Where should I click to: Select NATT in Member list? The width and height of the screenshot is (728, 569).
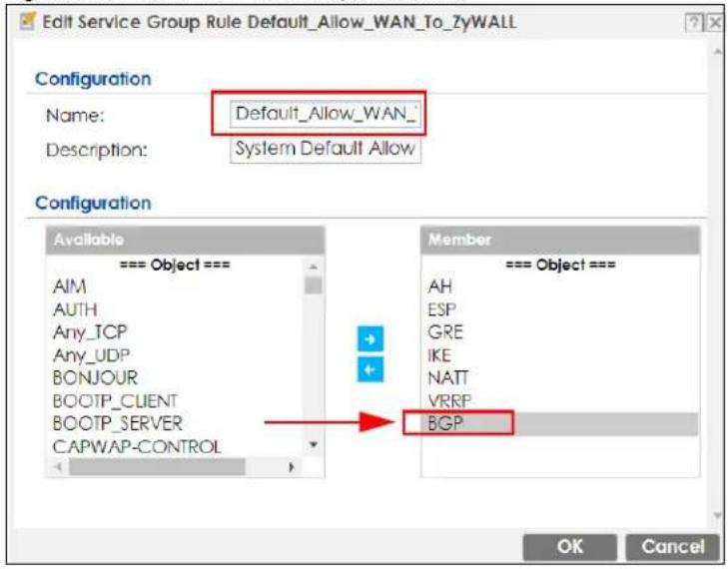pos(448,377)
